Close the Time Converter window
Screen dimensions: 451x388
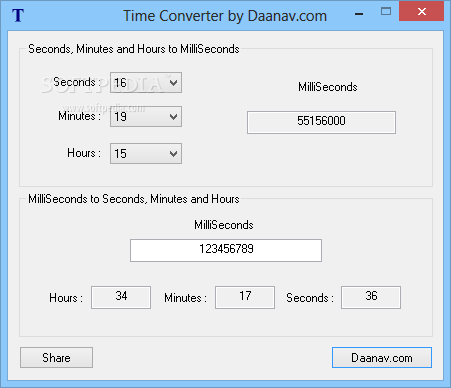(421, 12)
